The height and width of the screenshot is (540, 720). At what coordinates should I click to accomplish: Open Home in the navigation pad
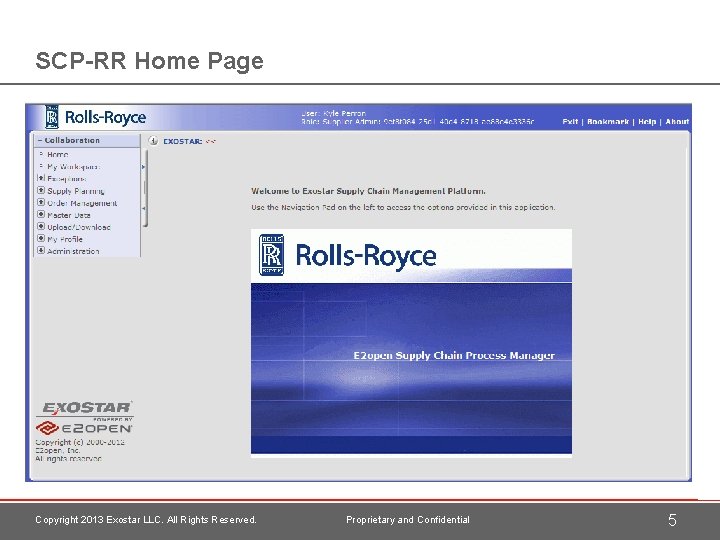(x=57, y=154)
